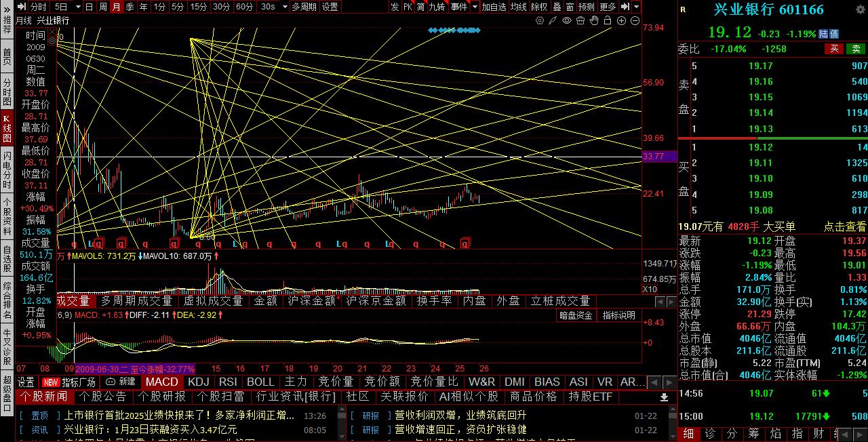Open the K线图 sidebar tab
The image size is (868, 442).
(7, 129)
